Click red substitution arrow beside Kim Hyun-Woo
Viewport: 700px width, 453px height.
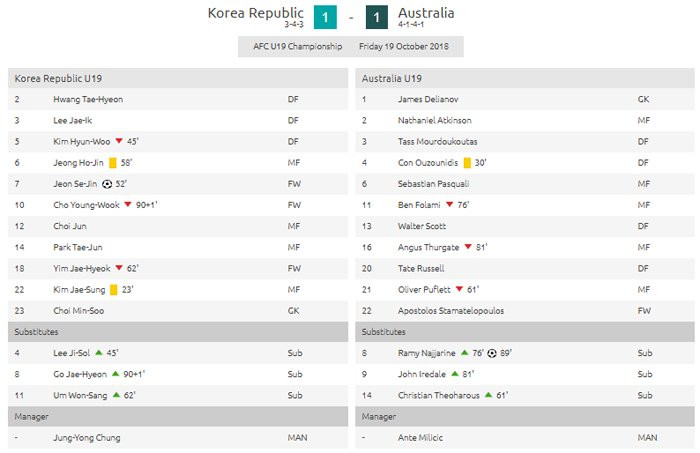(x=119, y=142)
